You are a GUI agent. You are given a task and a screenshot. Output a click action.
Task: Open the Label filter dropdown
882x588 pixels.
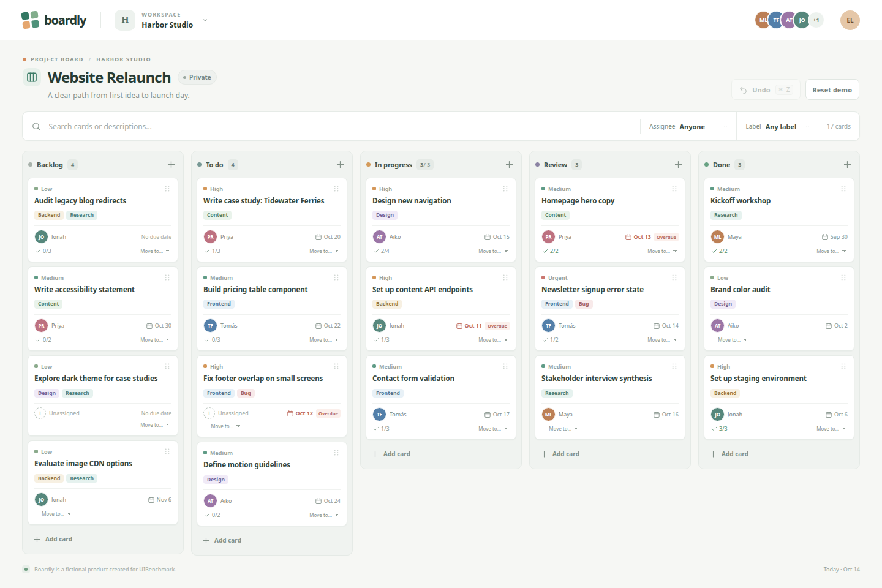point(777,127)
